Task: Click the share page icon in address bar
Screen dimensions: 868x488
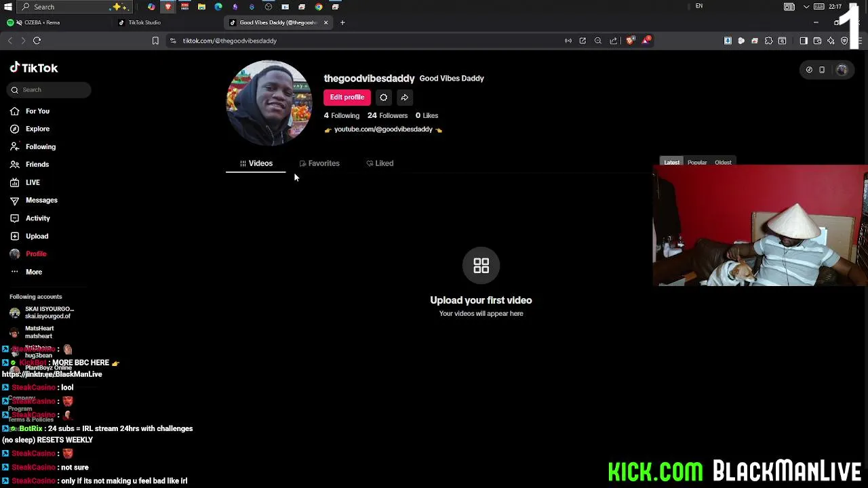Action: tap(614, 41)
